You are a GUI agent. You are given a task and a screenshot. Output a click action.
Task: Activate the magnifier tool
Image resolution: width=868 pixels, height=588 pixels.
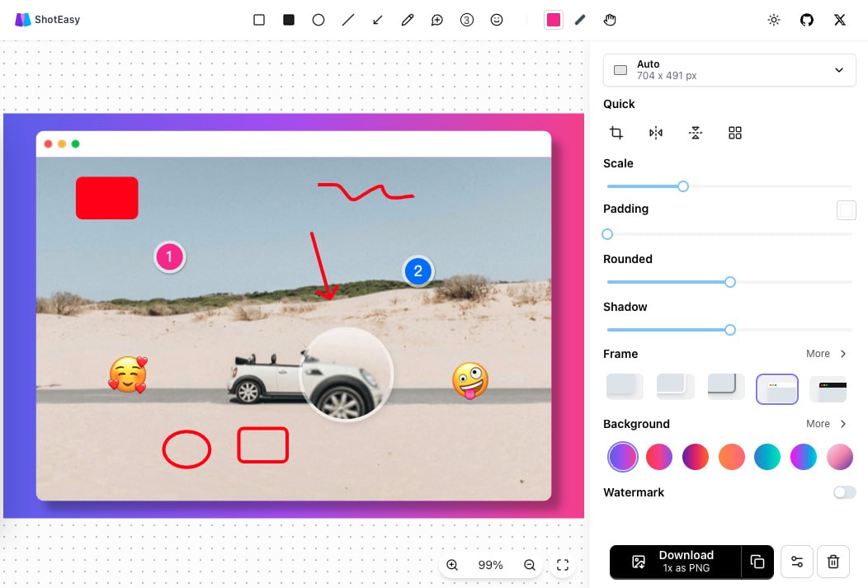(437, 20)
